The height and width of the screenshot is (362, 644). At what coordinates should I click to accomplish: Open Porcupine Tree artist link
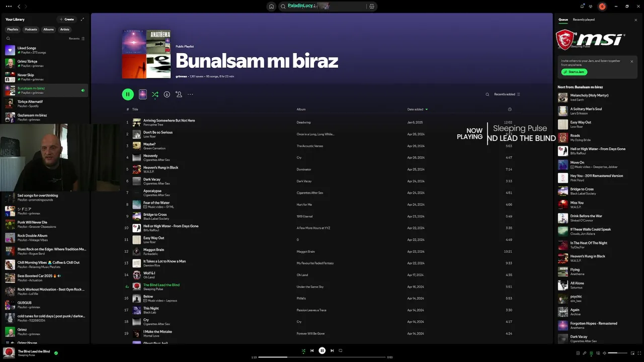(153, 125)
